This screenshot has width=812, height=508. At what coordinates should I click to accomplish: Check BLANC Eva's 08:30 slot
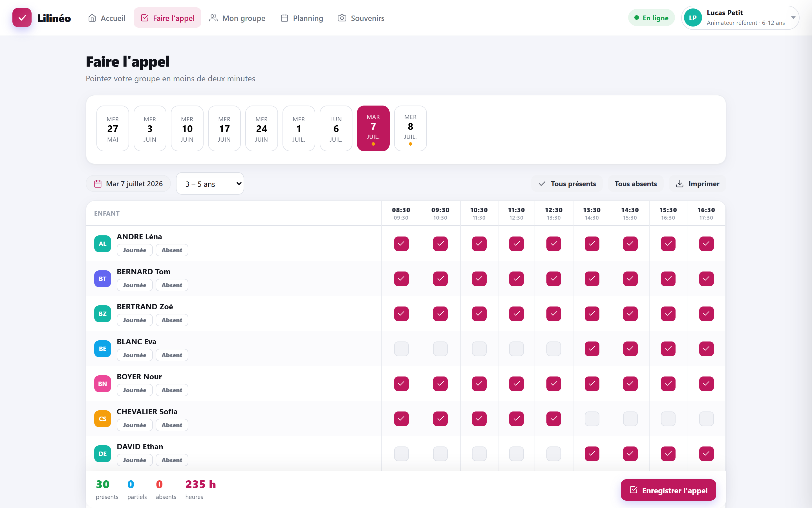coord(401,349)
